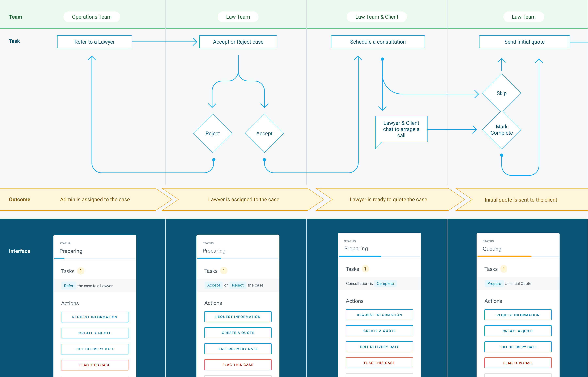Click the Accept tag in second card task

(x=214, y=285)
